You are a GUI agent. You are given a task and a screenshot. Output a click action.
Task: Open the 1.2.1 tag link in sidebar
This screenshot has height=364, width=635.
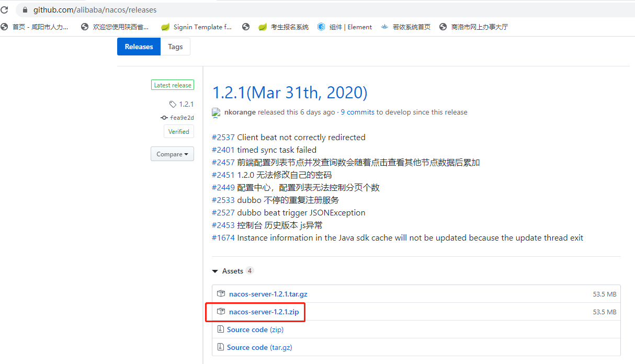click(182, 104)
